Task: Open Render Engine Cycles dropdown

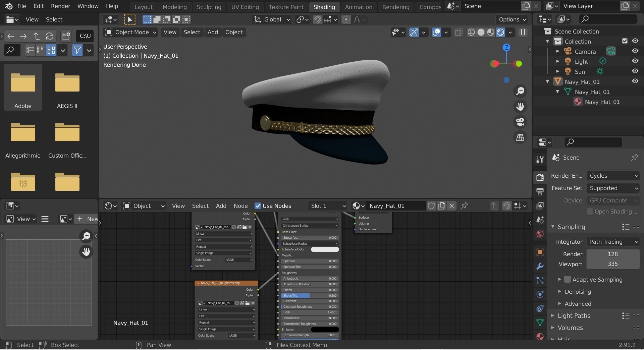Action: click(613, 176)
